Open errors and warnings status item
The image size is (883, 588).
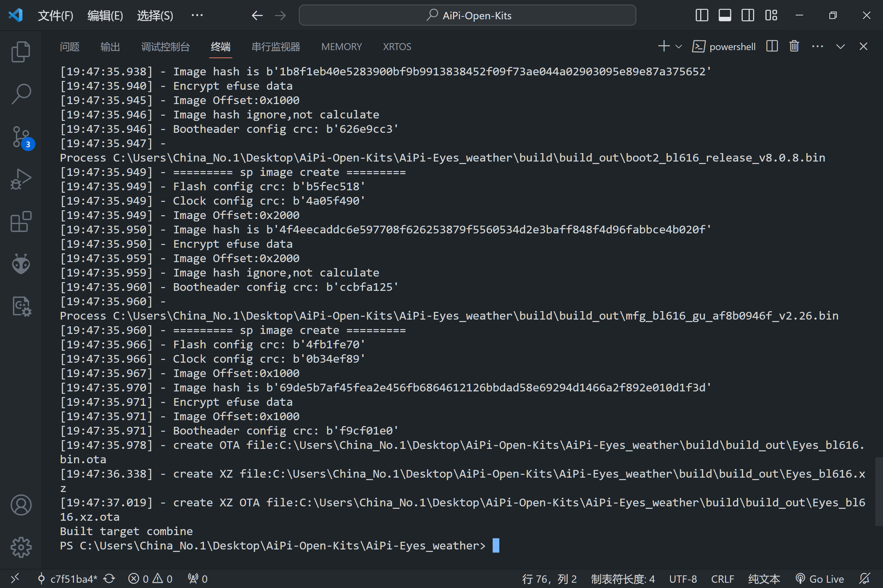(150, 579)
